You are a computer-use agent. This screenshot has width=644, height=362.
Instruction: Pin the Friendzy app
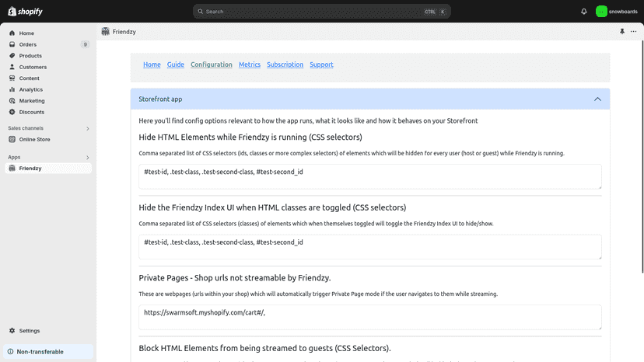622,32
